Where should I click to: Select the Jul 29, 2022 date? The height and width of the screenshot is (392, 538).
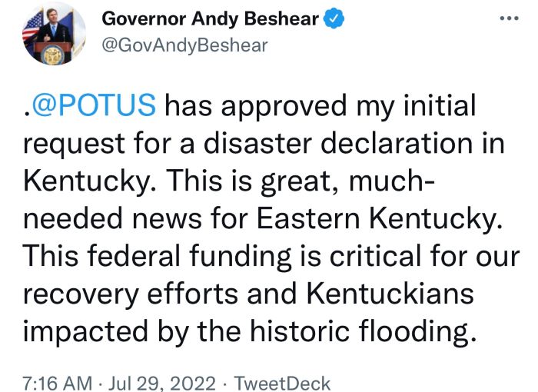pos(162,384)
